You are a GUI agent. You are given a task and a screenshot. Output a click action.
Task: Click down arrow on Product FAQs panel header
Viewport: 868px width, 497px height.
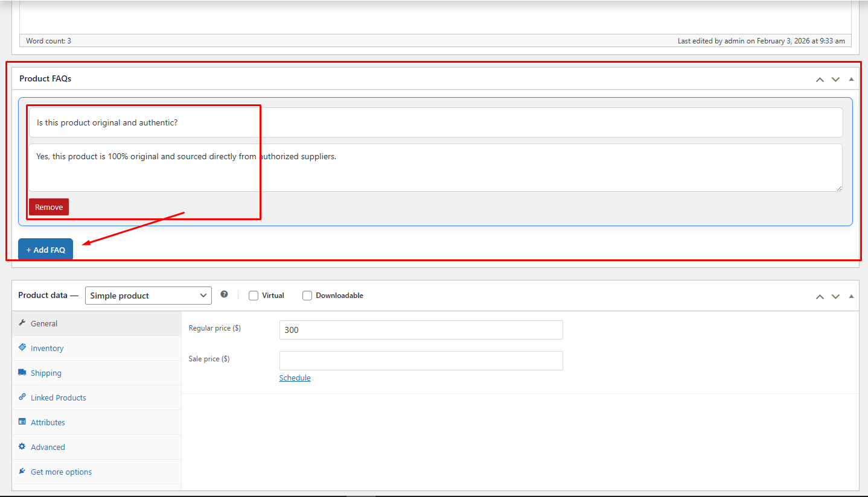(835, 79)
